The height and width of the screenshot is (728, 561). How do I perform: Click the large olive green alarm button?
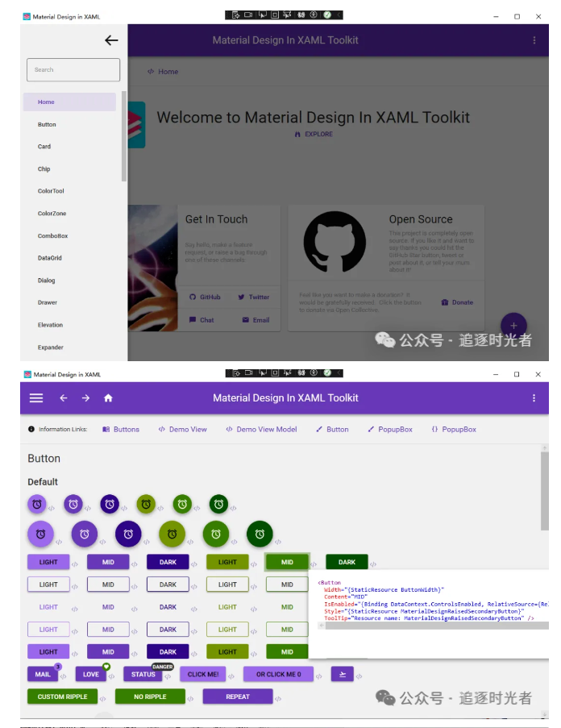tap(172, 534)
